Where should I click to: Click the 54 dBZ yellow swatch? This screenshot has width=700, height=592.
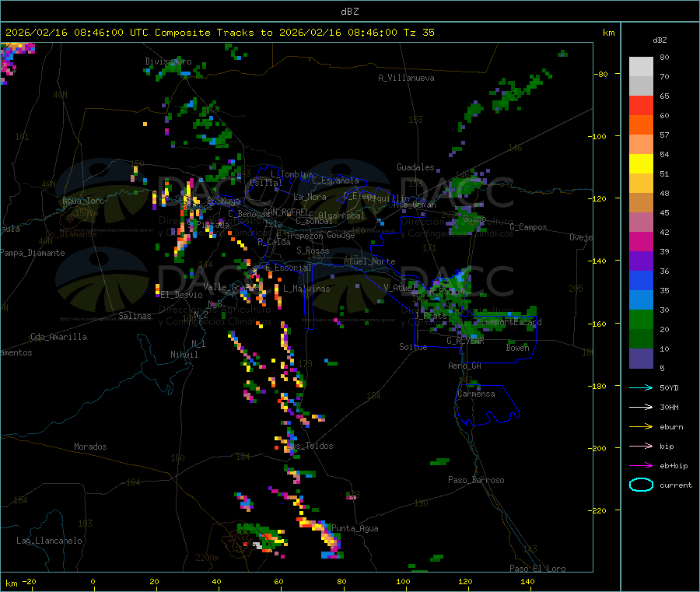pos(641,164)
